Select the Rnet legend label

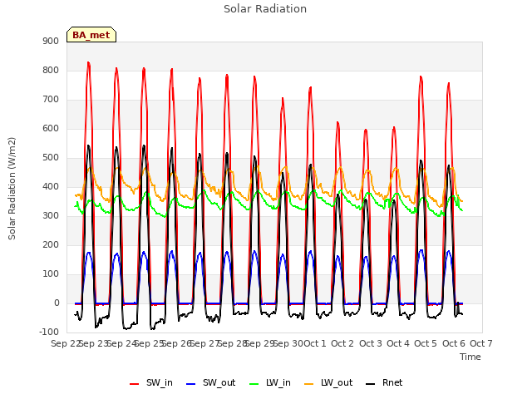(392, 382)
